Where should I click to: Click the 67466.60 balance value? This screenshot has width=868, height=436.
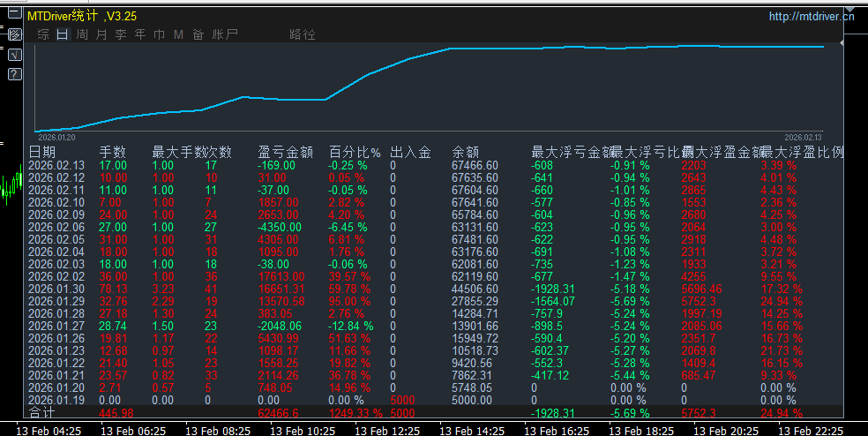(x=475, y=165)
